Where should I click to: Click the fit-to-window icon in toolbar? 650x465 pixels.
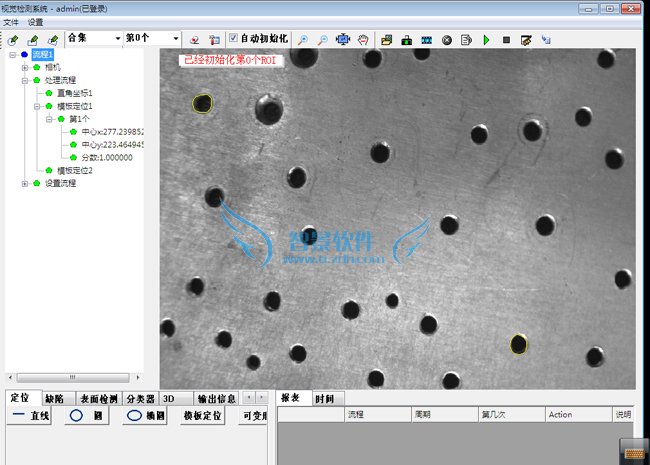coord(343,40)
